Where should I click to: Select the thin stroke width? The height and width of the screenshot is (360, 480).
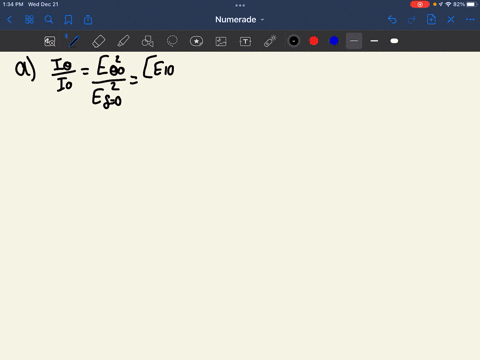[x=354, y=41]
